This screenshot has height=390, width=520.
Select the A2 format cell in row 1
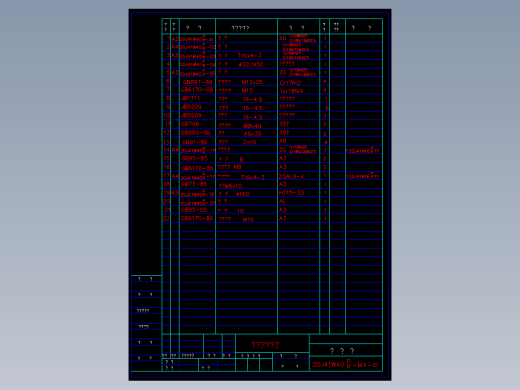(x=175, y=39)
